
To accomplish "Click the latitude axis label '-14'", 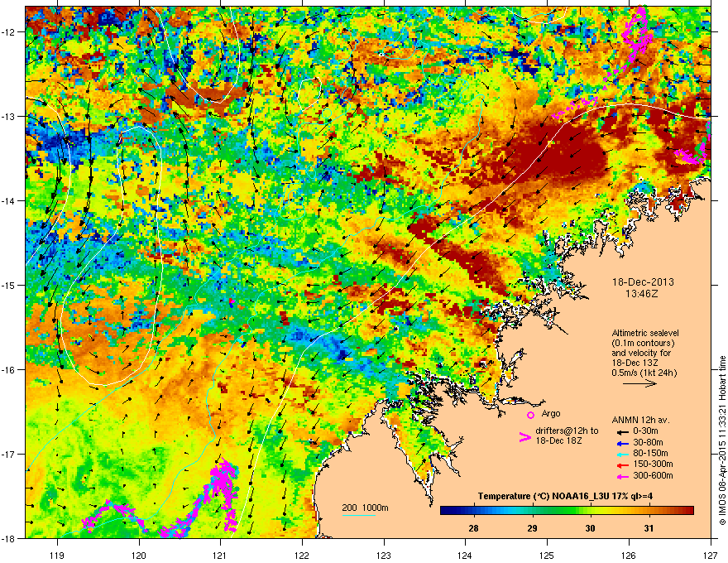I will [9, 200].
